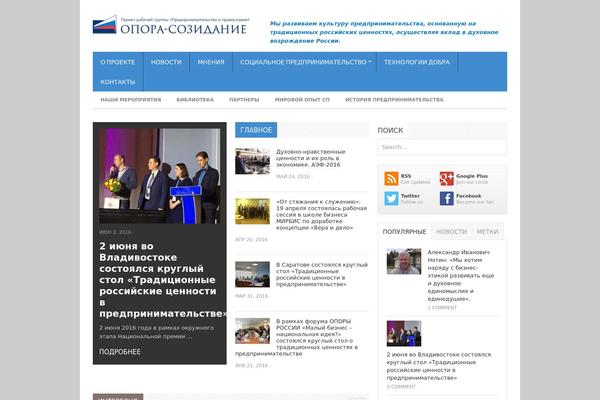Go to ИСТОРИЯ ПРЕДПРИНИМАТЕЛЬСТВА link

[394, 100]
